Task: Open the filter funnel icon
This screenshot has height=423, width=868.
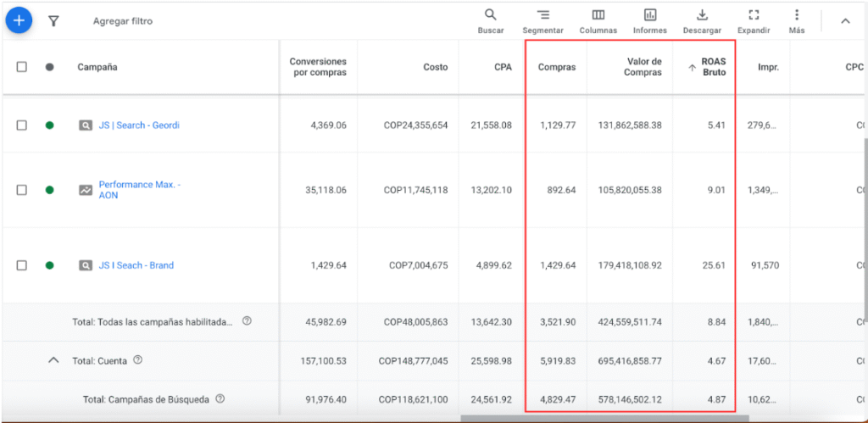Action: (x=53, y=21)
